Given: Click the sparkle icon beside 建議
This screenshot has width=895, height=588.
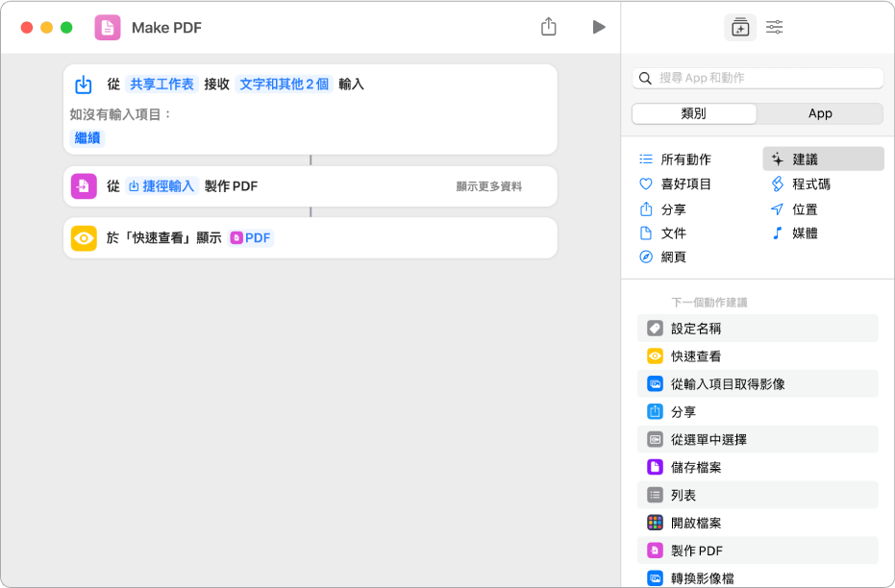Looking at the screenshot, I should point(777,159).
